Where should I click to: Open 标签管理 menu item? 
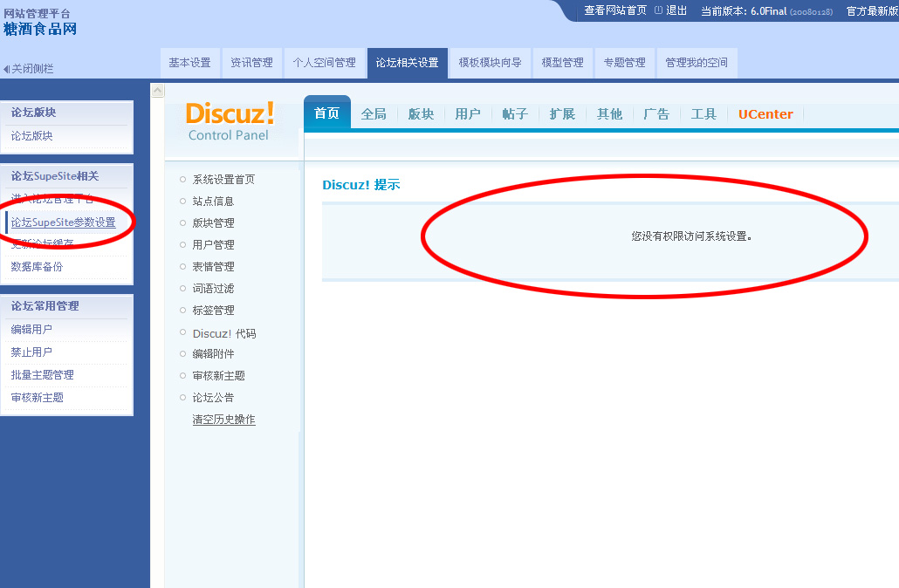tap(213, 310)
